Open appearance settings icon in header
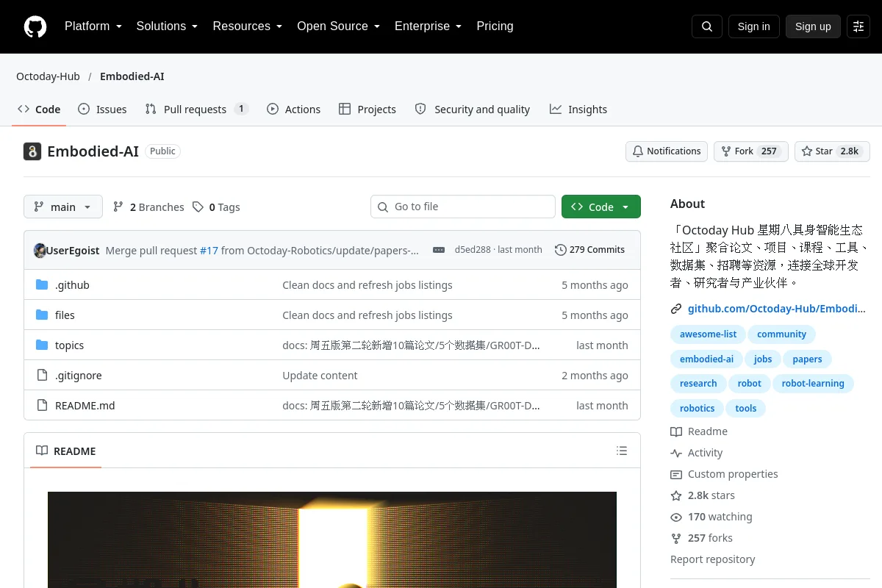Viewport: 882px width, 588px height. coord(858,26)
